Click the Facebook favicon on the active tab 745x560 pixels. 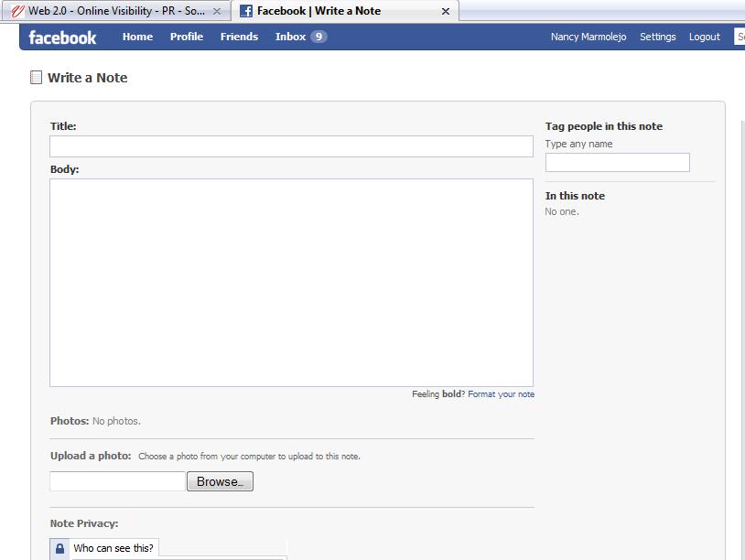point(246,11)
